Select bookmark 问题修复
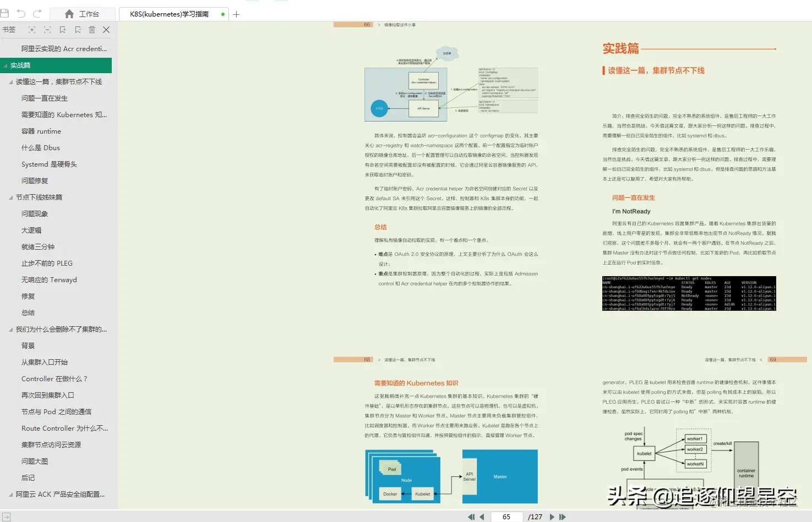This screenshot has height=522, width=812. click(35, 181)
